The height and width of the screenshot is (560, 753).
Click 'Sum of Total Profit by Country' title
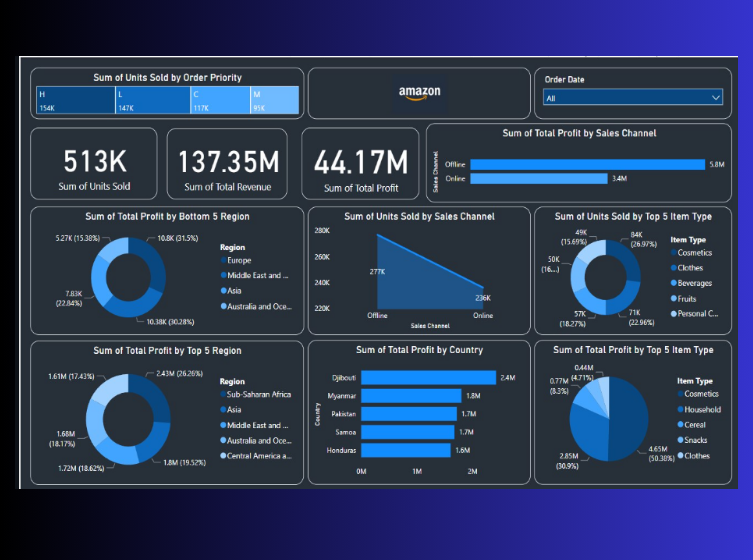tap(419, 350)
